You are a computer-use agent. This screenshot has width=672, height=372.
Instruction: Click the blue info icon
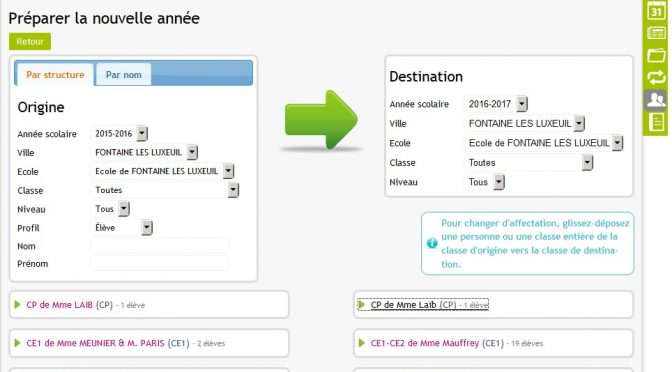pos(432,243)
